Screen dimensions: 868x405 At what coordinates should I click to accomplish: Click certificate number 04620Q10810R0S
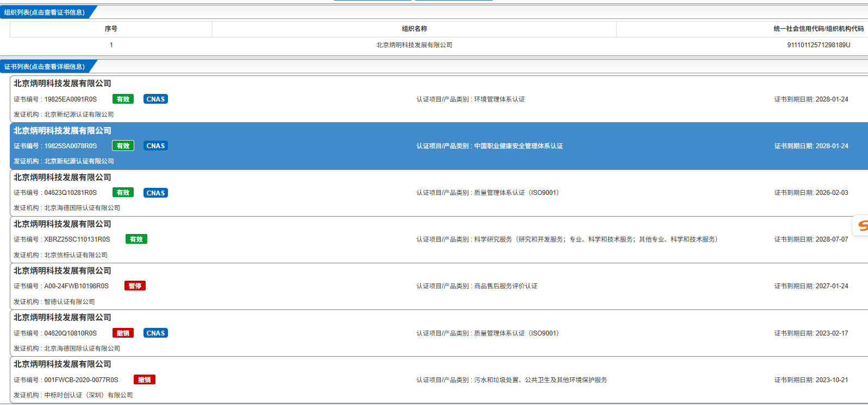pos(71,333)
